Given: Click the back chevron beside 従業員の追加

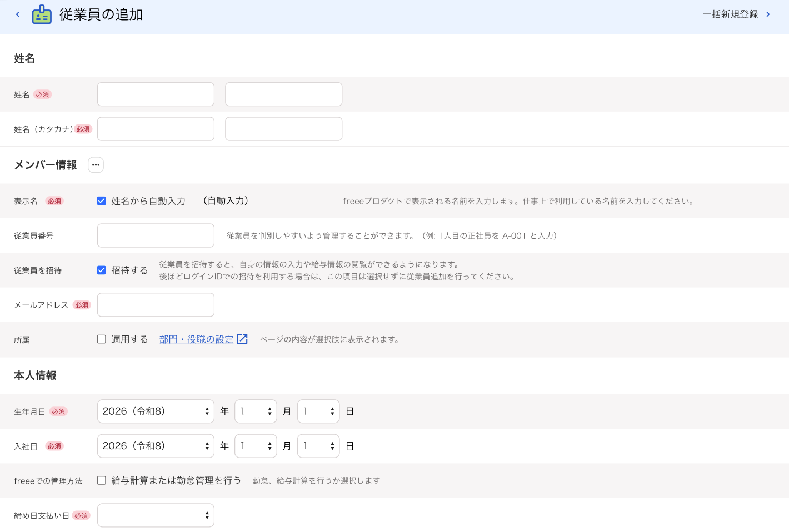Looking at the screenshot, I should pos(18,14).
